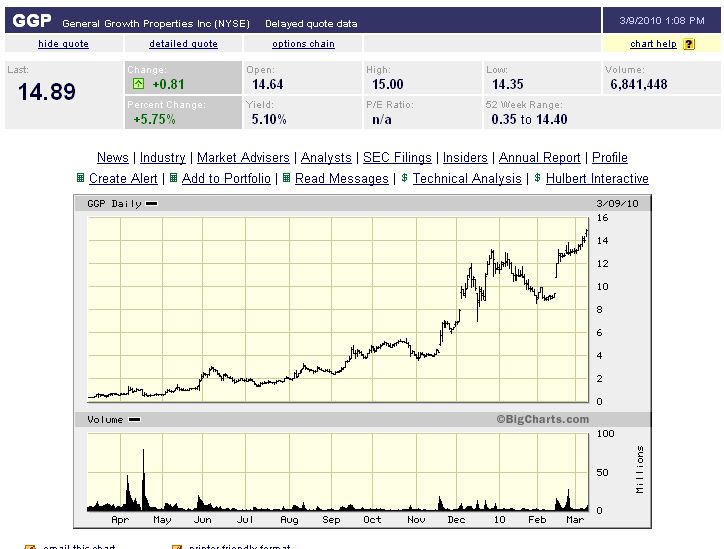The image size is (724, 549).
Task: Open the hide quote link
Action: click(x=63, y=44)
